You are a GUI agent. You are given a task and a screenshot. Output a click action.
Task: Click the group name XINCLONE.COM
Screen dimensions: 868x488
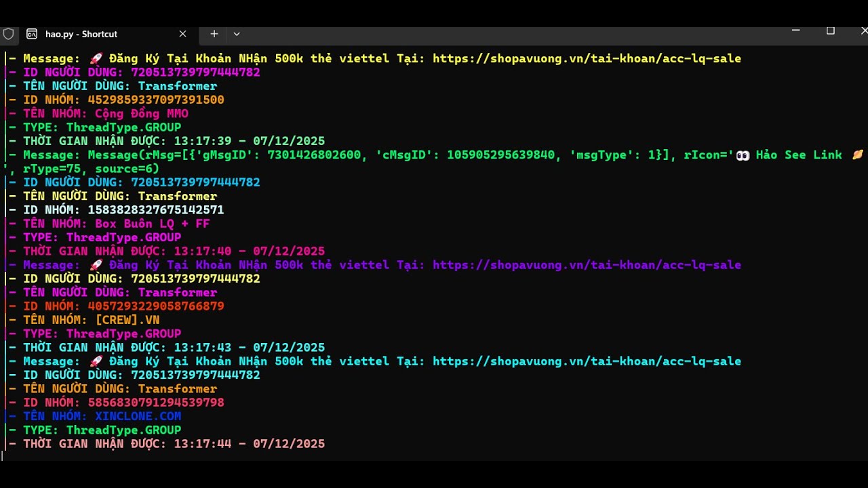138,416
